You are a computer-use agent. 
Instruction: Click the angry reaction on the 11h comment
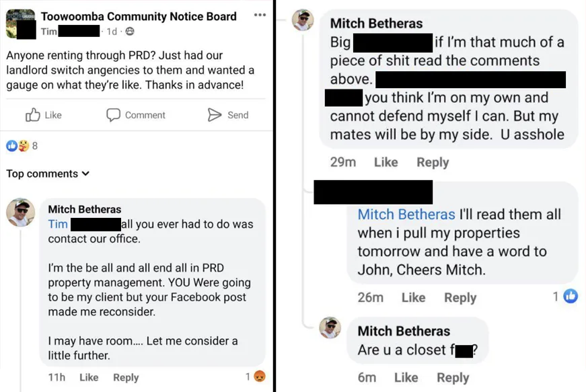pos(259,377)
